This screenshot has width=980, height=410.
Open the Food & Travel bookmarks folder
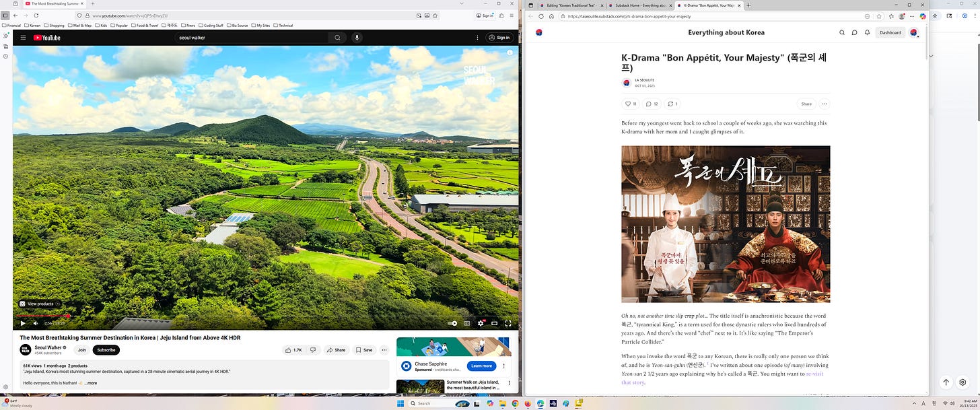(x=145, y=25)
